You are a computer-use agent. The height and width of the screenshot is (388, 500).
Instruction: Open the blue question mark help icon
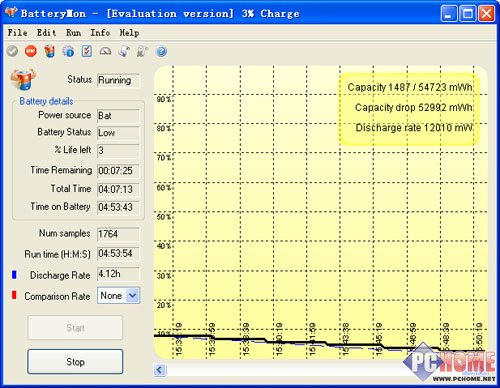(161, 51)
